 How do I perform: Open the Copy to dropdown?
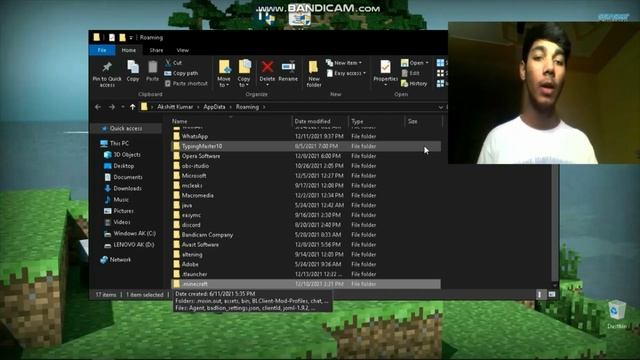[x=244, y=74]
